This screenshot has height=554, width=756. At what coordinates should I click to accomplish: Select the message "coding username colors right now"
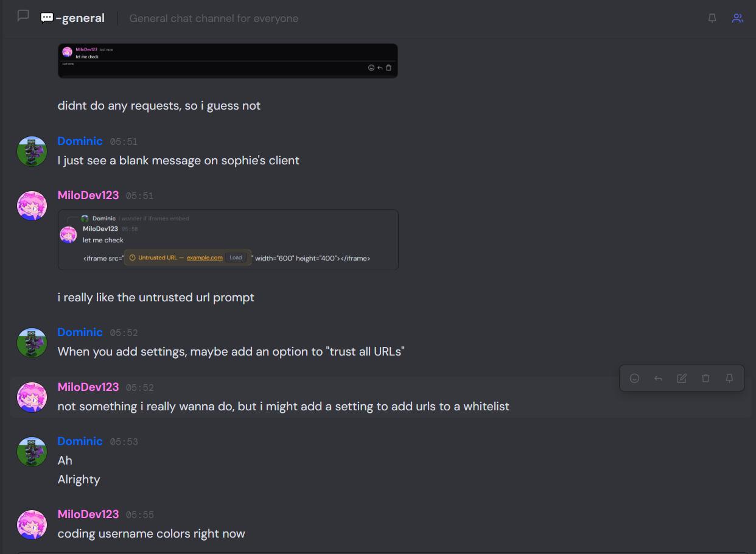pos(151,534)
